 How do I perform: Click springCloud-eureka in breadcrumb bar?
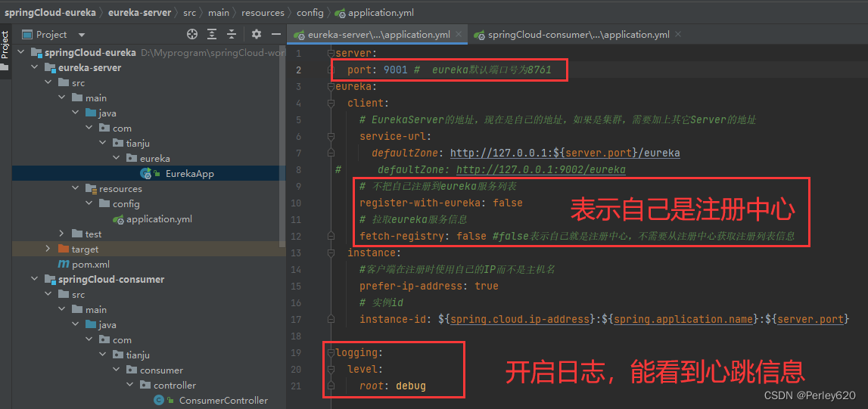click(50, 12)
